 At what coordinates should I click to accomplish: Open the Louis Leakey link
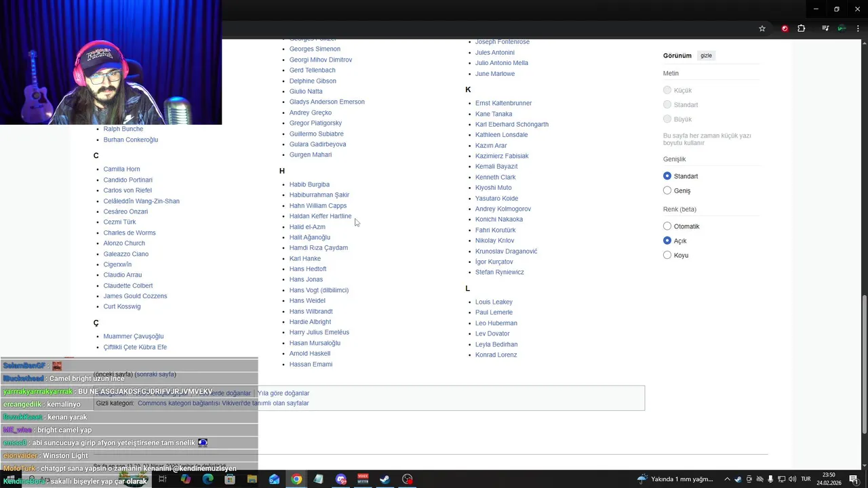[x=494, y=302]
